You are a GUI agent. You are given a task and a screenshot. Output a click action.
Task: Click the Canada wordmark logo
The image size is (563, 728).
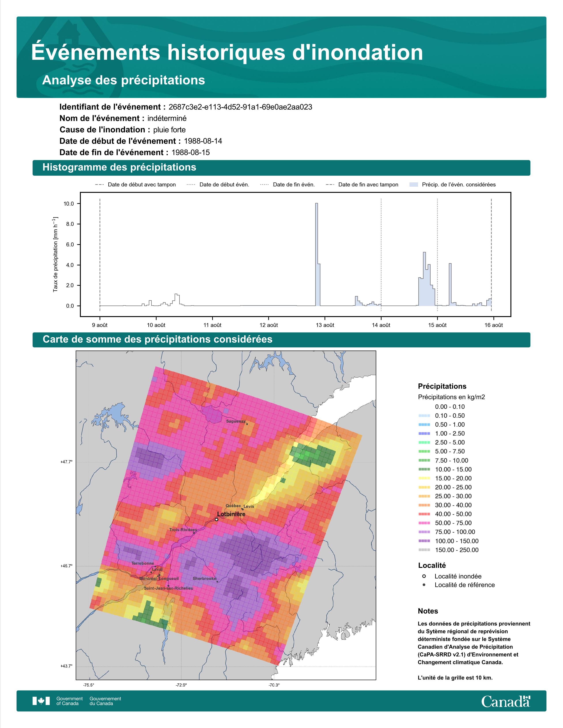[x=506, y=701]
